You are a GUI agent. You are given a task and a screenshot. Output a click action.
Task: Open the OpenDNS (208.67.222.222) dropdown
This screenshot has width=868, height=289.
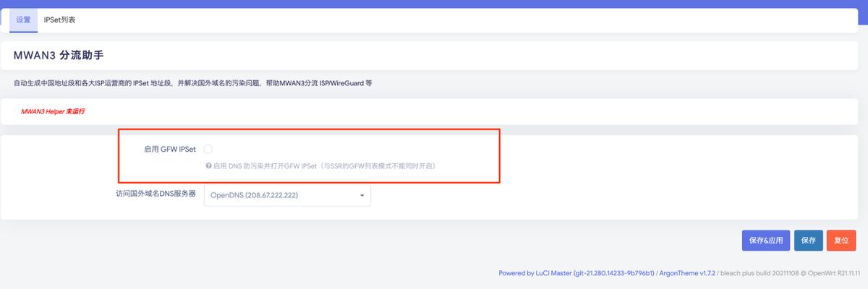click(x=287, y=195)
